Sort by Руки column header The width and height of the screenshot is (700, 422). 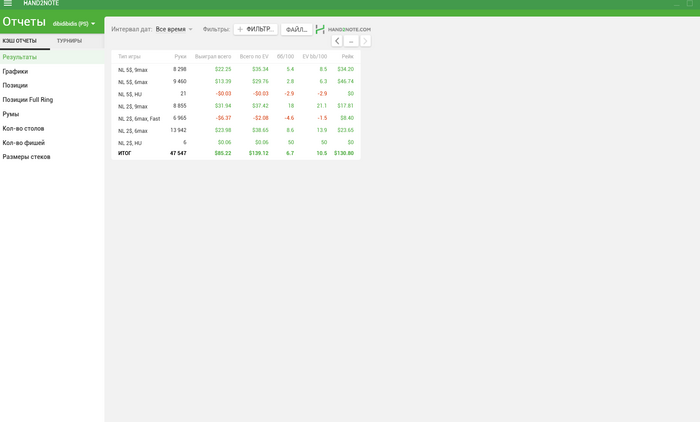180,57
